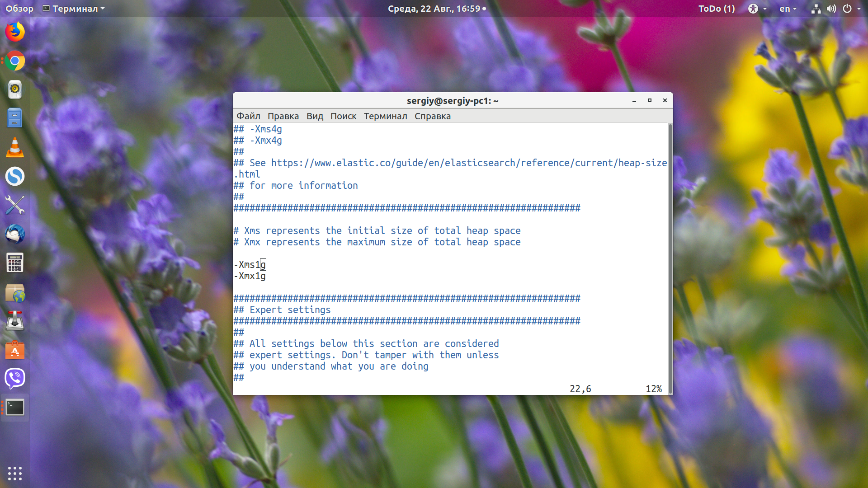Open Rhythmbox music player icon

point(15,89)
